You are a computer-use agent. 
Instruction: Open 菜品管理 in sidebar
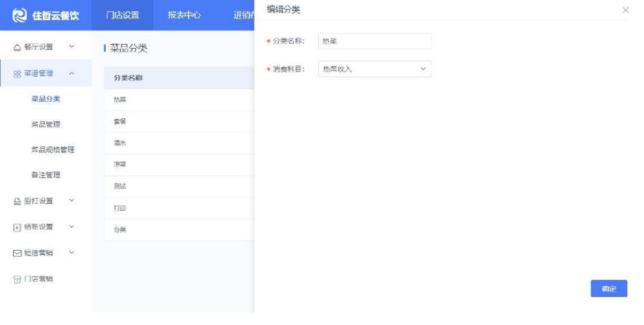[46, 124]
